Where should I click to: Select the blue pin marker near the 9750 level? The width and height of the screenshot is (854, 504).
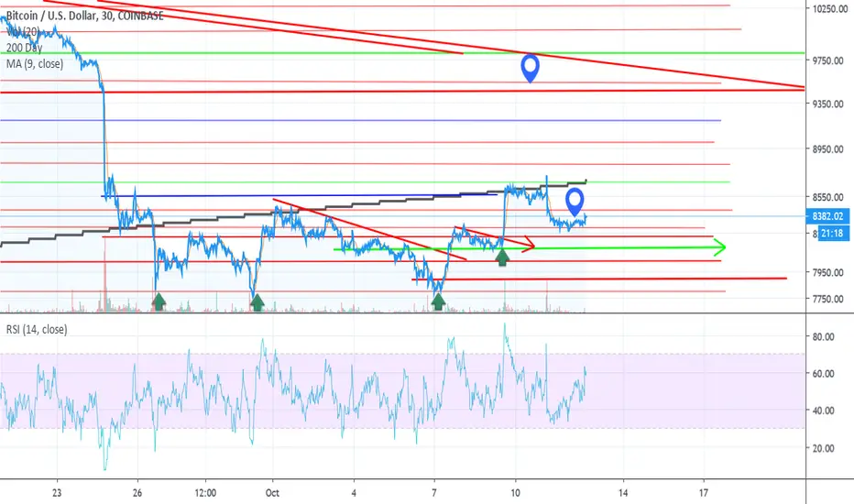tap(530, 68)
